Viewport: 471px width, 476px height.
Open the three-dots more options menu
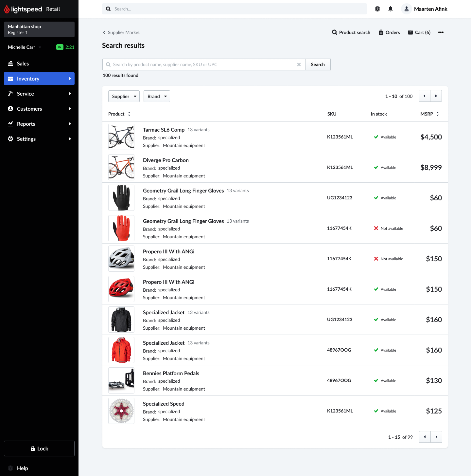click(x=441, y=32)
